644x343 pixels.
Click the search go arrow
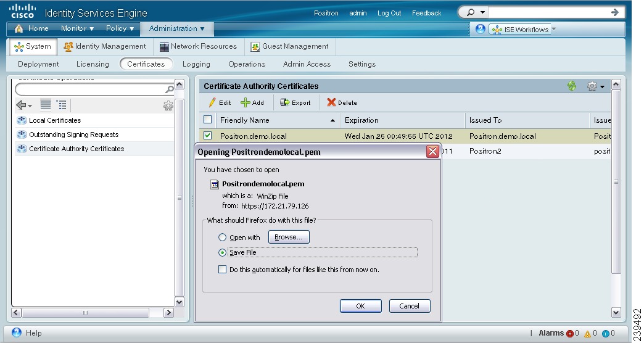tap(615, 12)
